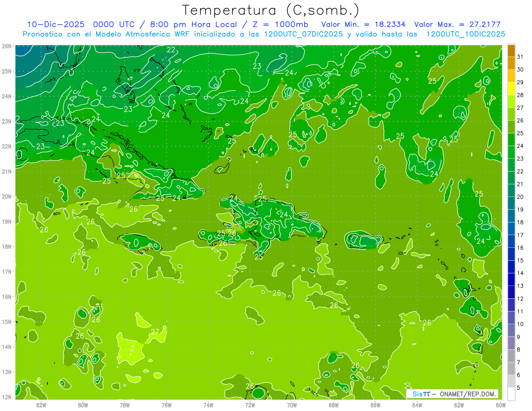This screenshot has height=411, width=532.
Task: Click the 'Valor Min. = 18.2334' readout
Action: point(364,24)
